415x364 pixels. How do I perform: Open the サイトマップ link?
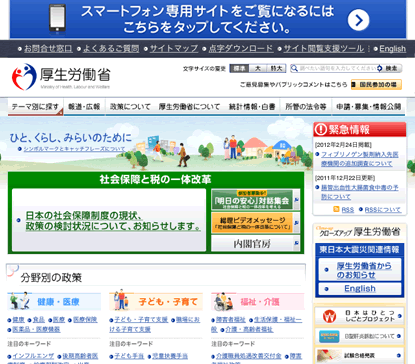pyautogui.click(x=174, y=49)
